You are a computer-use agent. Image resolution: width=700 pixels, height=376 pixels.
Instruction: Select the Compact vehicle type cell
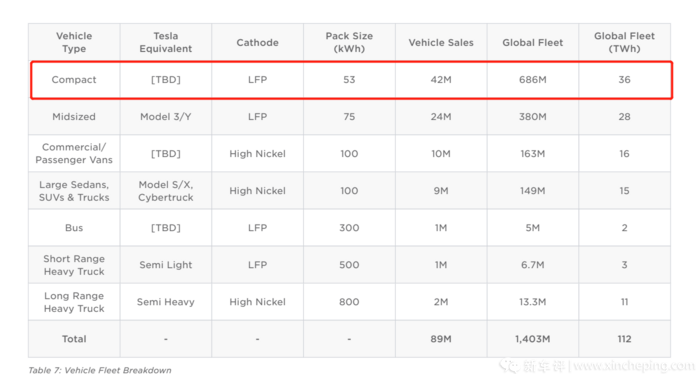[x=74, y=79]
